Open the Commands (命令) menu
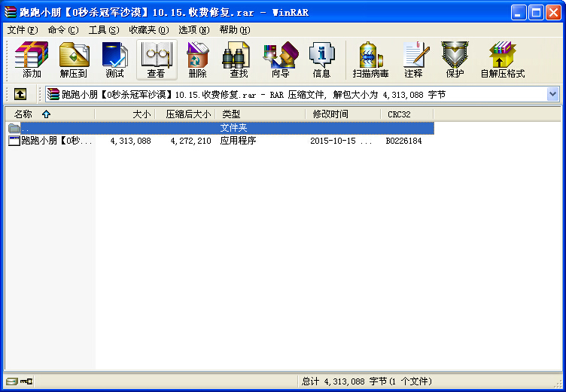Viewport: 566px width, 392px height. pyautogui.click(x=63, y=30)
